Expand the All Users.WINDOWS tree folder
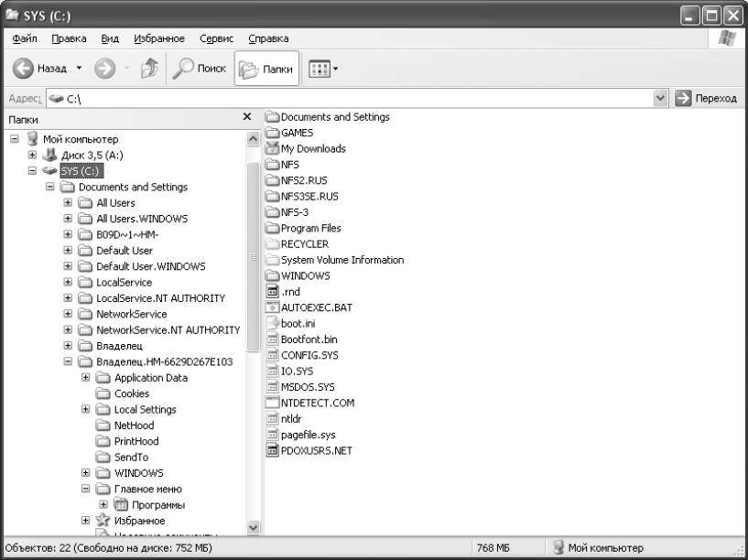 click(x=68, y=219)
